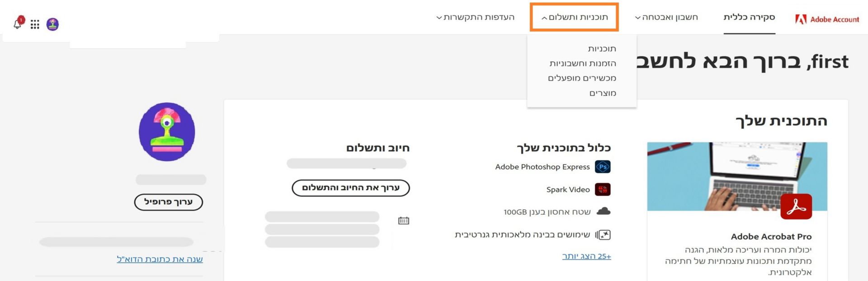Open the שנה את כתובת הדוא"ל link
This screenshot has height=281, width=868.
click(160, 259)
